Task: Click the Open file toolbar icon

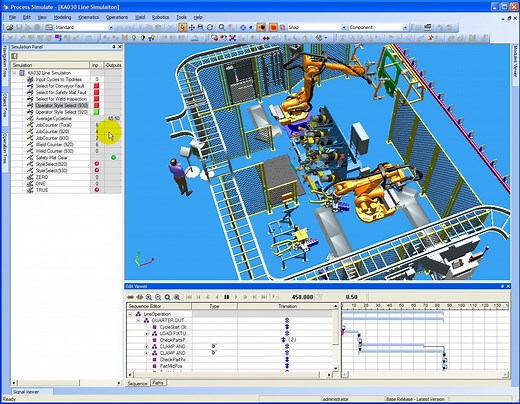Action: [10, 27]
